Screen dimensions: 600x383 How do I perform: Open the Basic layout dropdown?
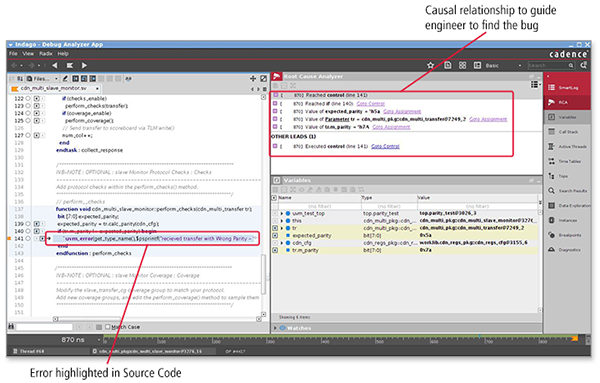point(503,65)
